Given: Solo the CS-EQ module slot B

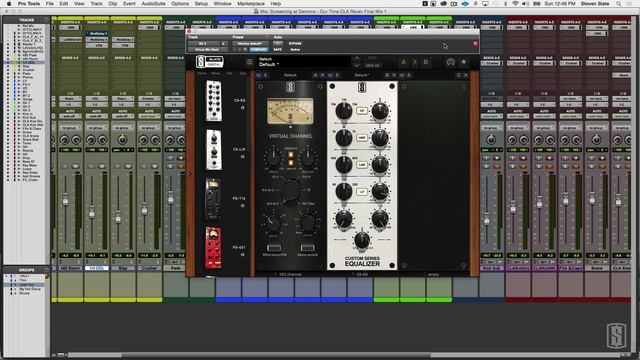Looking at the screenshot, I should tap(337, 75).
